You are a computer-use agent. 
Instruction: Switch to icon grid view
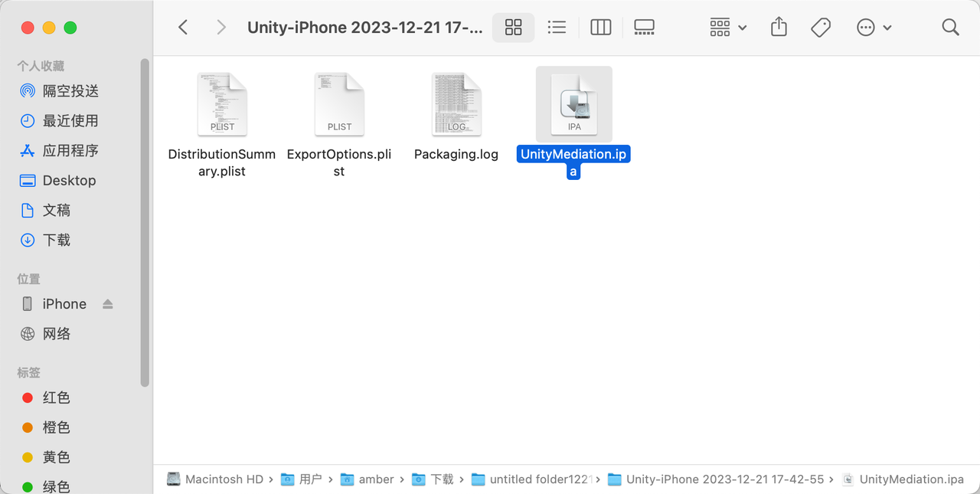tap(514, 28)
